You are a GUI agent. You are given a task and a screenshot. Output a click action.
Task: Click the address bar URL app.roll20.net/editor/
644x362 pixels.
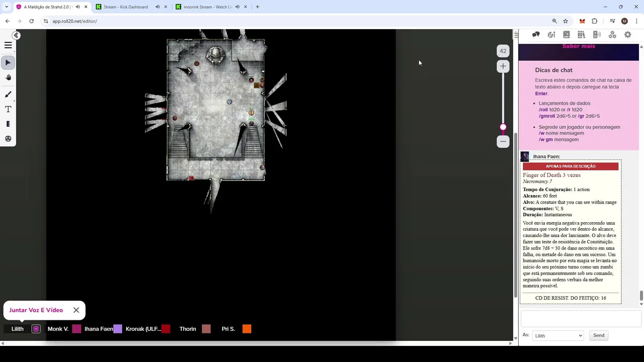[x=74, y=21]
